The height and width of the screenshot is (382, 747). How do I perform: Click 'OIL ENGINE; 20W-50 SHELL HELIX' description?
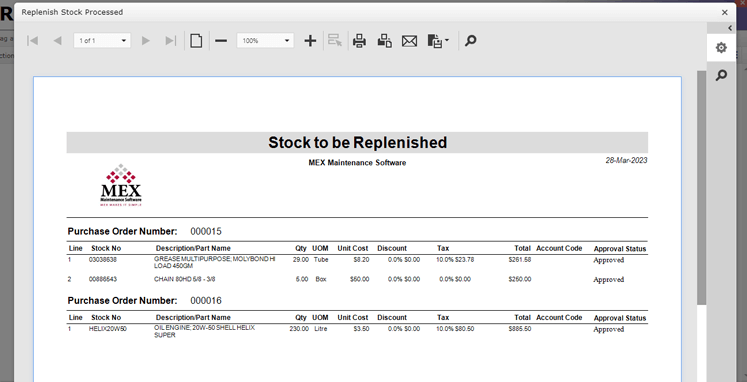click(204, 328)
